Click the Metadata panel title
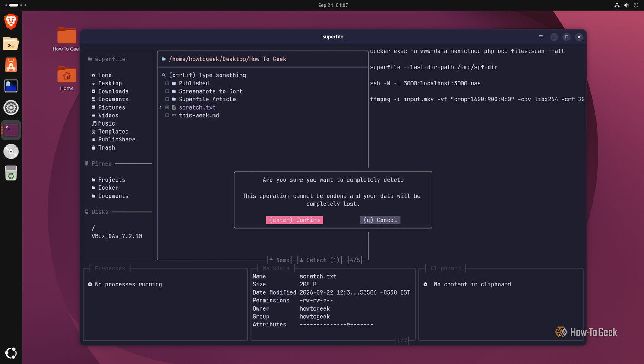This screenshot has height=364, width=644. point(276,268)
